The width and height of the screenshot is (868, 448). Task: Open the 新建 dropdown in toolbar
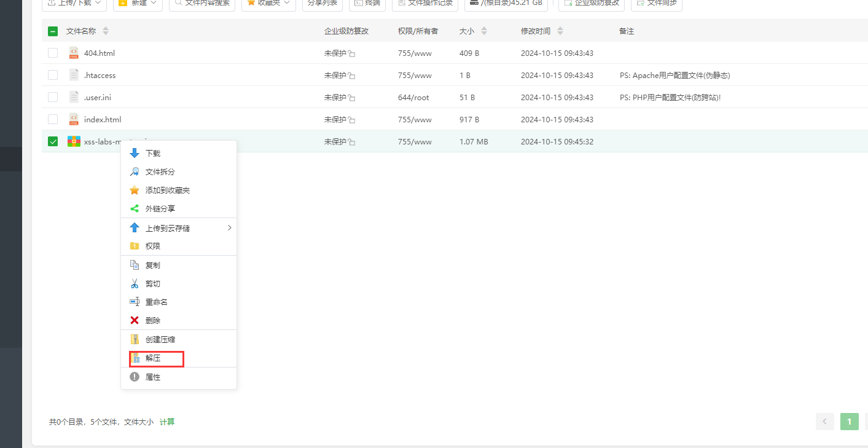[136, 3]
